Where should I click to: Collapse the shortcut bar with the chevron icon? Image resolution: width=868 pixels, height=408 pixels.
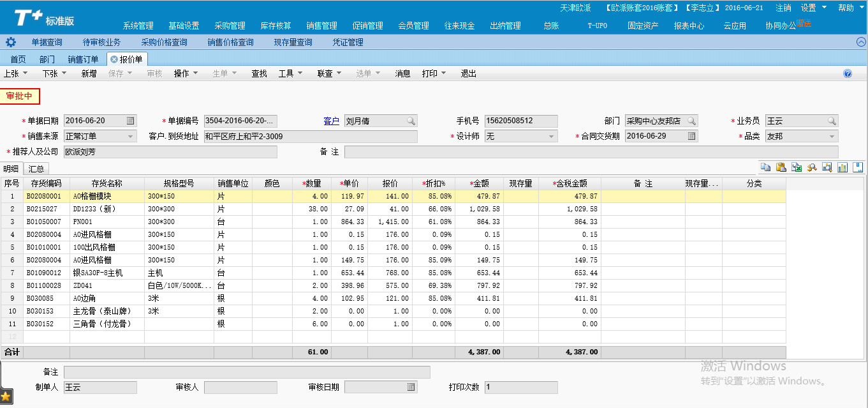point(860,42)
